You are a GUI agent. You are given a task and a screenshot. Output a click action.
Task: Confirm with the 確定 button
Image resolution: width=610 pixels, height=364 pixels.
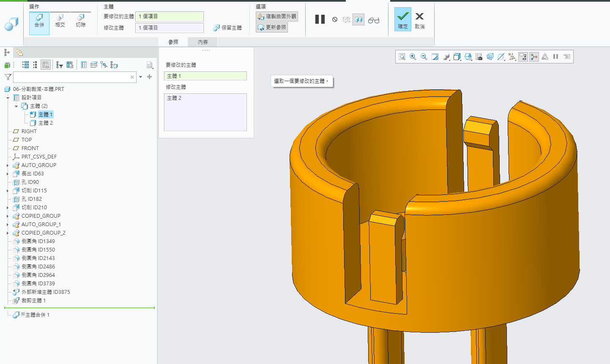pos(403,19)
